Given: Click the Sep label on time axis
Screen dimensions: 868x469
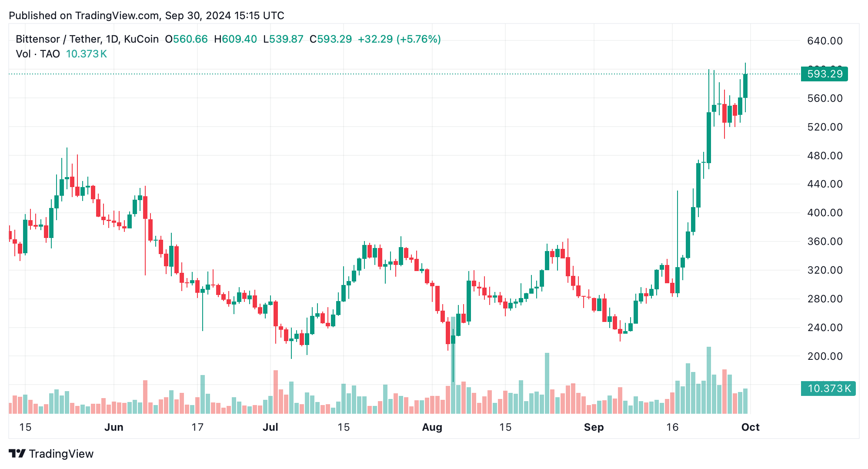Looking at the screenshot, I should pyautogui.click(x=594, y=427).
